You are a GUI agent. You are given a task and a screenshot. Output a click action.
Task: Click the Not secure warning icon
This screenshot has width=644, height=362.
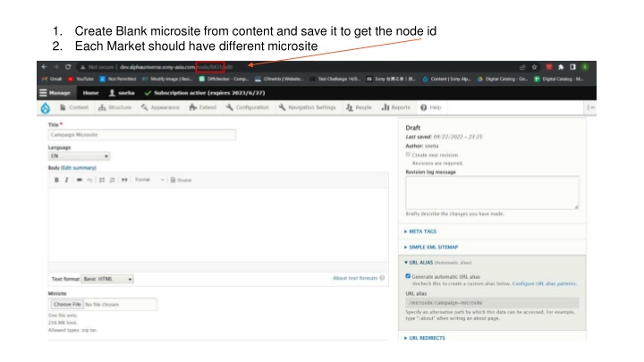pos(82,67)
